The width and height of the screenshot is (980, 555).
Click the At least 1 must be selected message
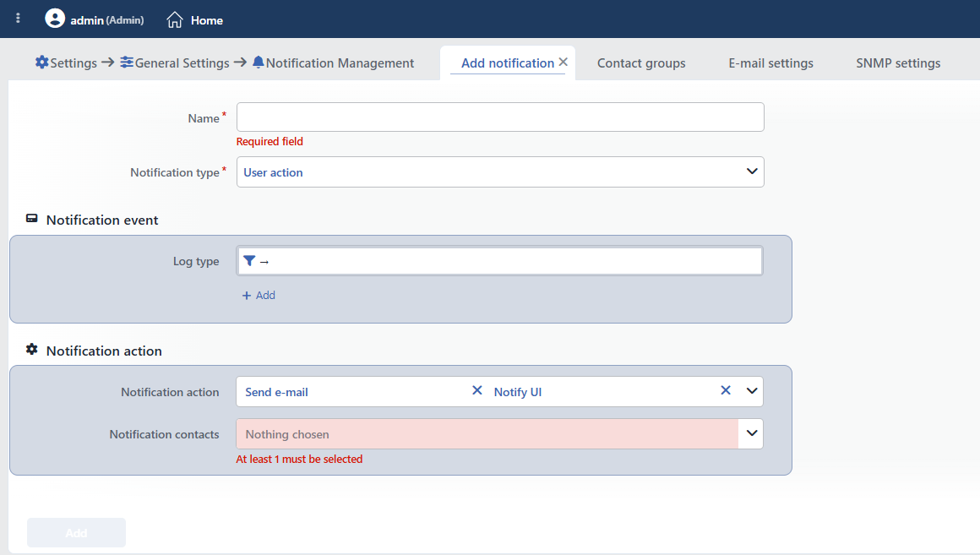[x=299, y=460]
